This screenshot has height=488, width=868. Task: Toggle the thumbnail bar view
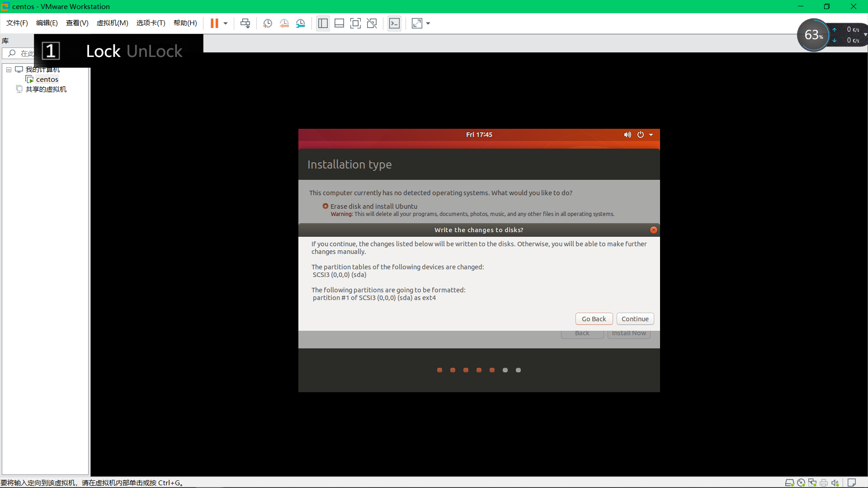pyautogui.click(x=339, y=23)
